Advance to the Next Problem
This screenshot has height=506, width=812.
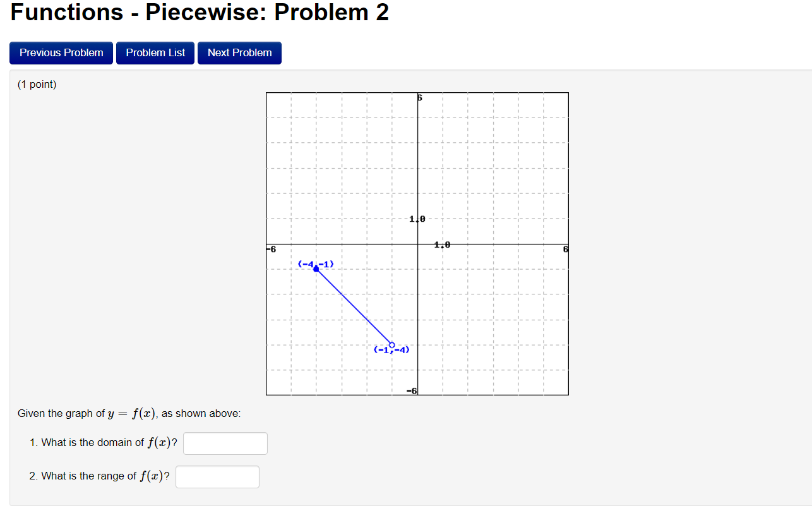tap(239, 52)
